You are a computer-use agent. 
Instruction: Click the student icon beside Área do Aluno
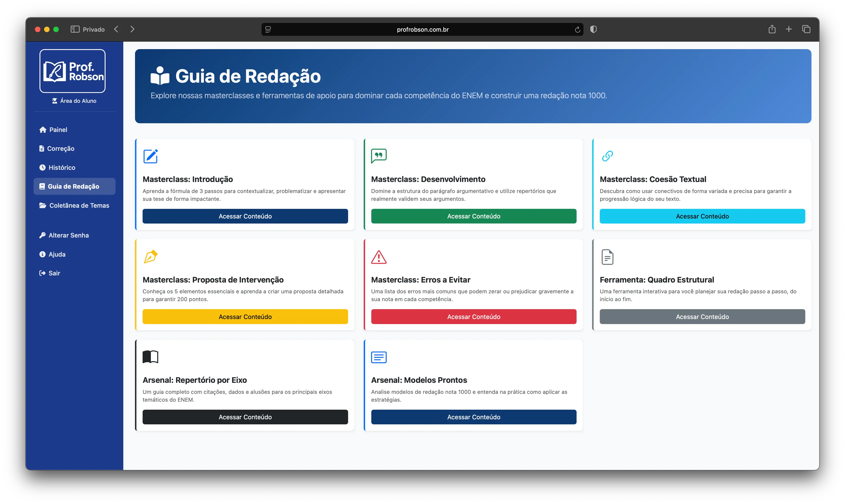(x=55, y=101)
